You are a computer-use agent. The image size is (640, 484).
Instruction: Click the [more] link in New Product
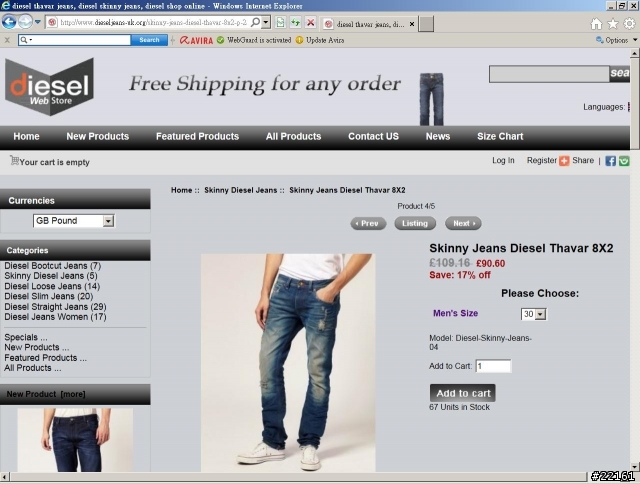pyautogui.click(x=73, y=394)
